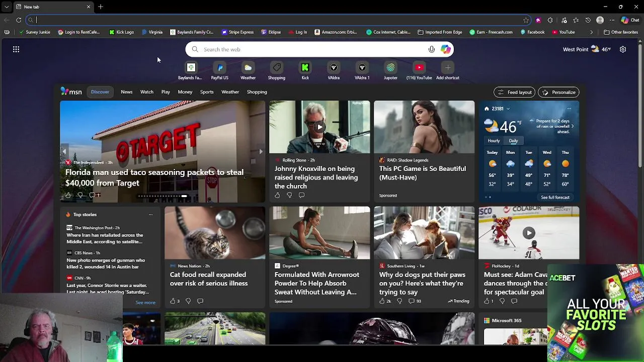The image size is (644, 362).
Task: Switch weather card to Hourly view
Action: 494,141
